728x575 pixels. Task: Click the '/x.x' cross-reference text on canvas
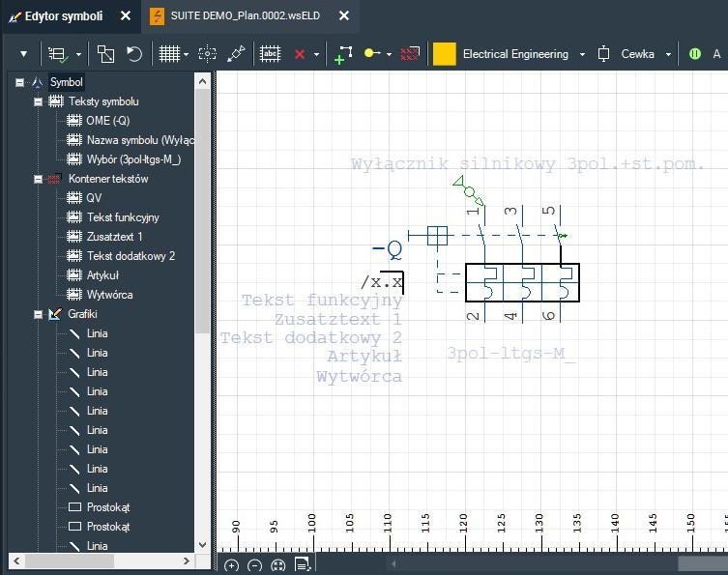coord(382,281)
